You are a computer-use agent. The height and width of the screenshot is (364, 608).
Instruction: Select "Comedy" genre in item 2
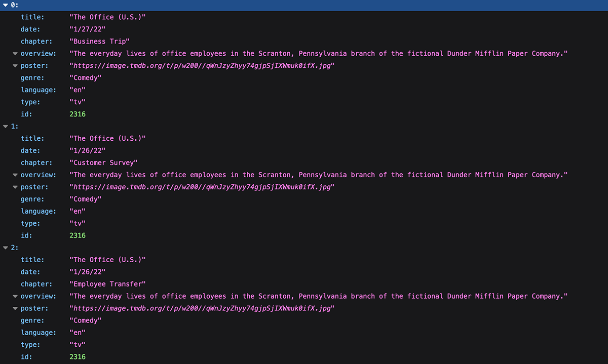click(x=85, y=321)
